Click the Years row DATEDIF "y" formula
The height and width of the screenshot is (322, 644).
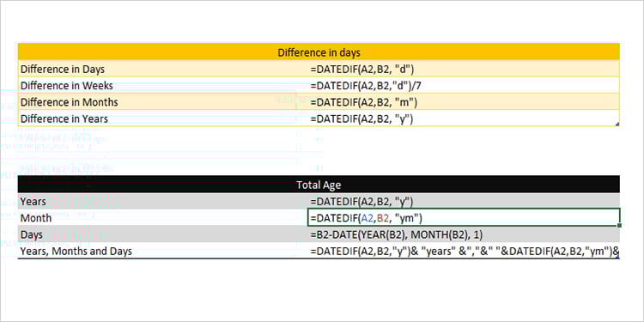464,201
